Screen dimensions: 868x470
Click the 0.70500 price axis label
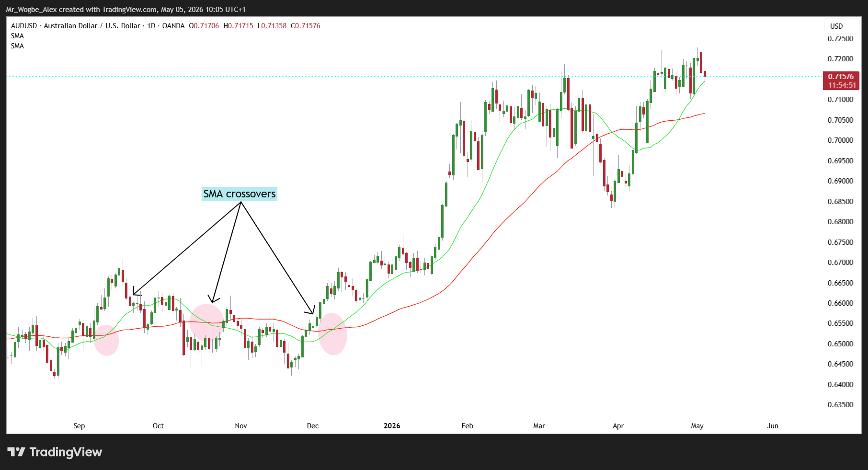(840, 120)
